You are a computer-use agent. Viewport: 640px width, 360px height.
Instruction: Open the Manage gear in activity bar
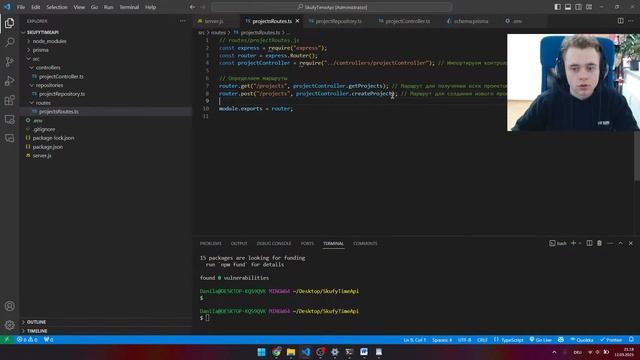9,325
